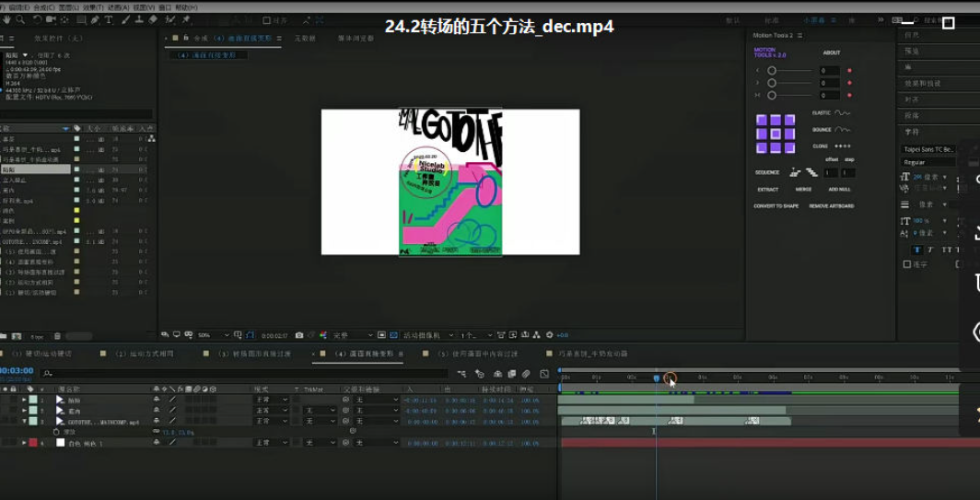This screenshot has width=980, height=500.
Task: Click Motion Tools clone dots icon
Action: [x=842, y=145]
